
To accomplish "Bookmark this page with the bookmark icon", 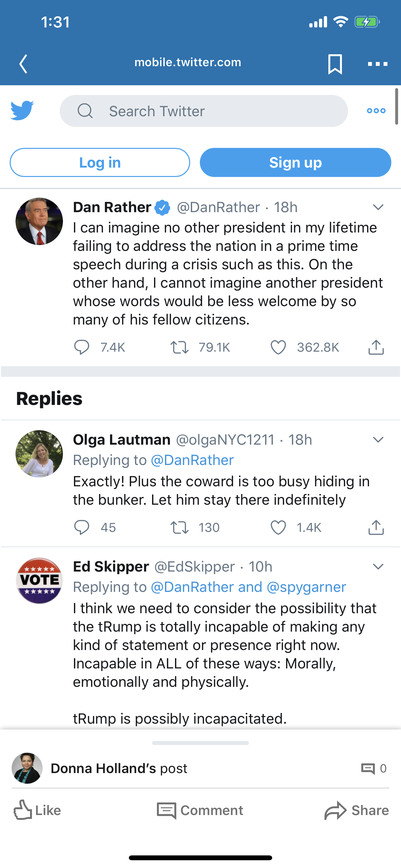I will tap(334, 64).
